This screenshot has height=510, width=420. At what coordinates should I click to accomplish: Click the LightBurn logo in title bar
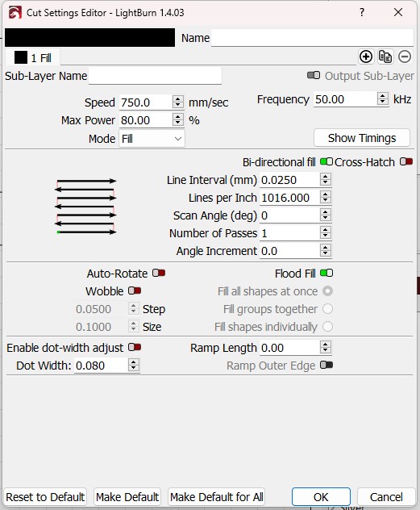15,13
